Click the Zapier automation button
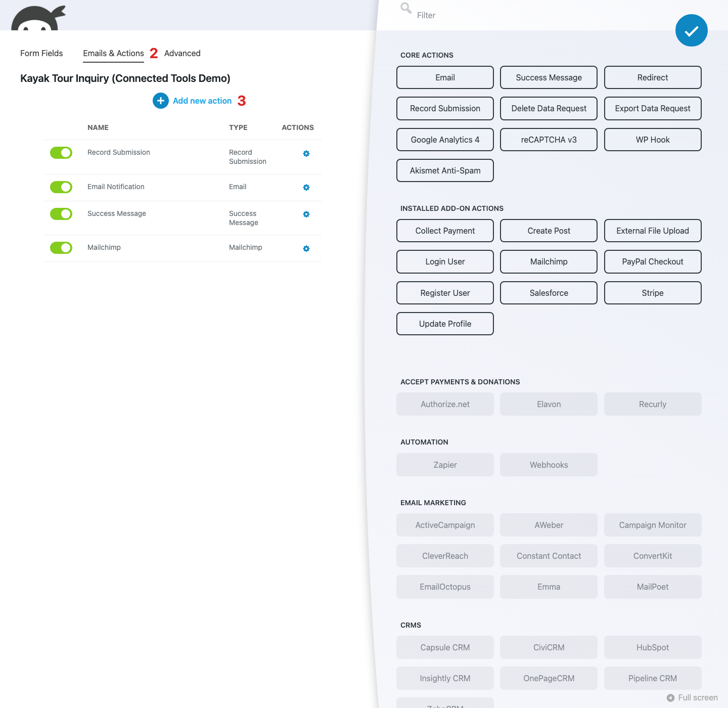Screen dimensions: 728x708 [445, 465]
